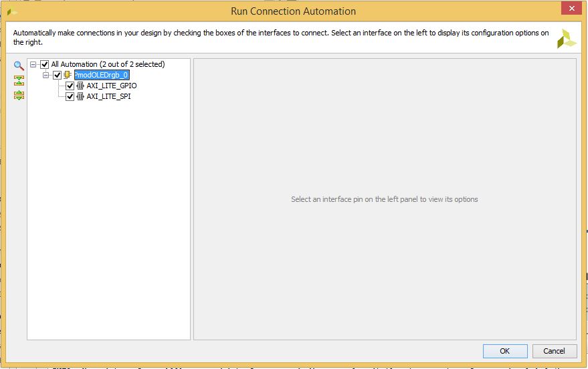Toggle the AXI_LITE_GPIO checkbox
The height and width of the screenshot is (369, 588).
(70, 86)
